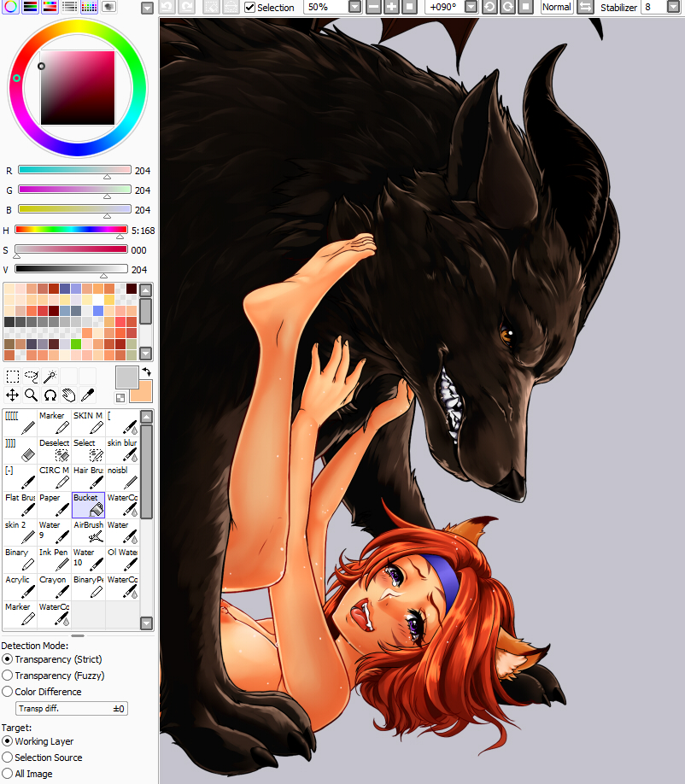
Task: Select the Acrylic brush
Action: tap(20, 587)
